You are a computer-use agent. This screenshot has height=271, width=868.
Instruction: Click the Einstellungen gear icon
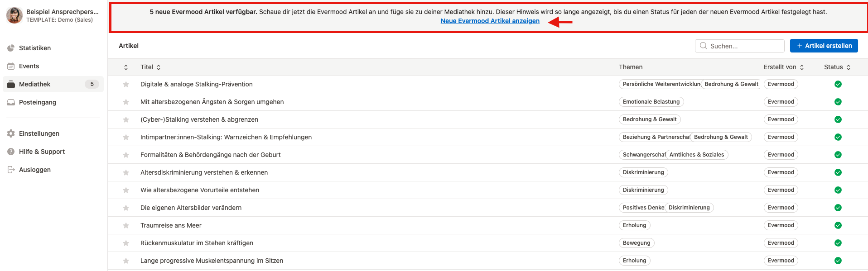tap(11, 133)
